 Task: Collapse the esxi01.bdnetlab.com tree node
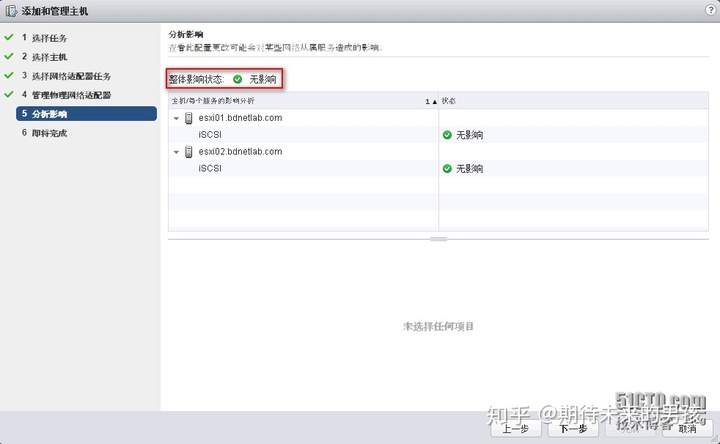pyautogui.click(x=176, y=118)
